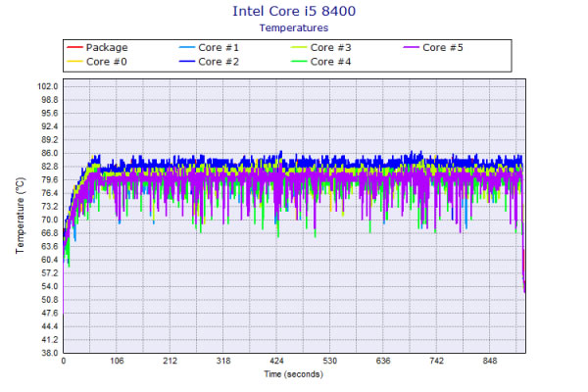Screen dimensions: 588x392
Task: Click the "Temperature (°C)" axis label
Action: (x=21, y=216)
